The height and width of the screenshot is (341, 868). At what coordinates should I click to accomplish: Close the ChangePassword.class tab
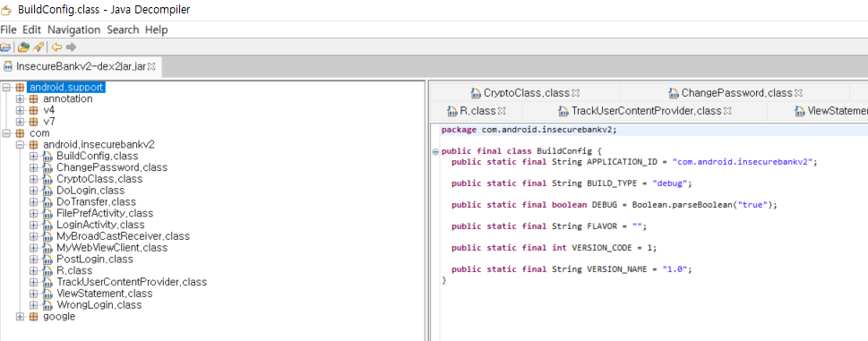pos(798,93)
